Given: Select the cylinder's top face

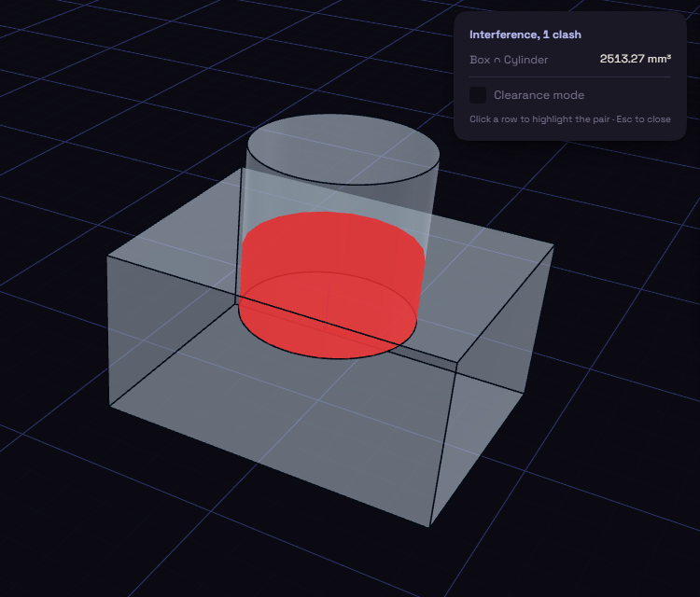Looking at the screenshot, I should point(343,149).
